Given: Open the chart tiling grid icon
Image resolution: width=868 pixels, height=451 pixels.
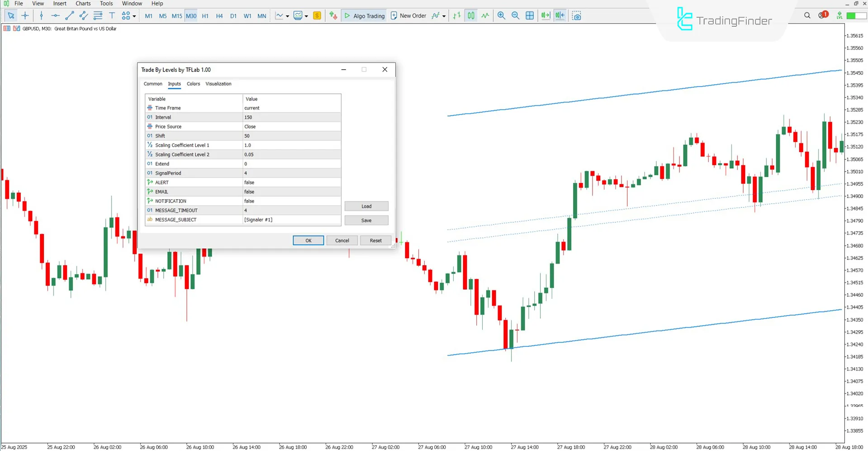Looking at the screenshot, I should 530,15.
